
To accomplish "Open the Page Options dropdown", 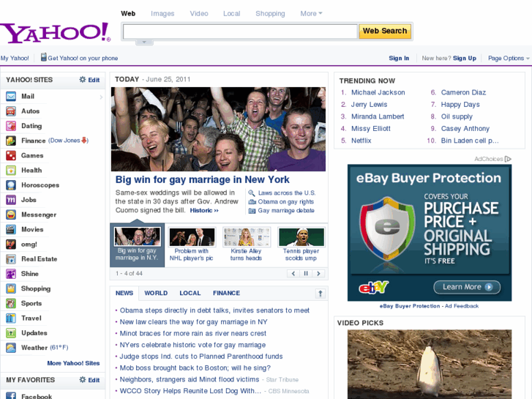I will pyautogui.click(x=509, y=58).
